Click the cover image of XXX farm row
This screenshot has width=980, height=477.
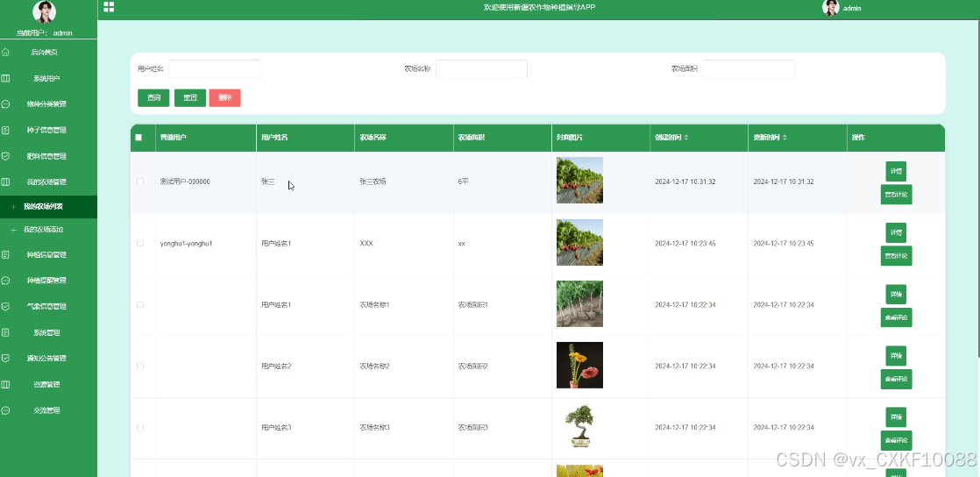click(579, 242)
